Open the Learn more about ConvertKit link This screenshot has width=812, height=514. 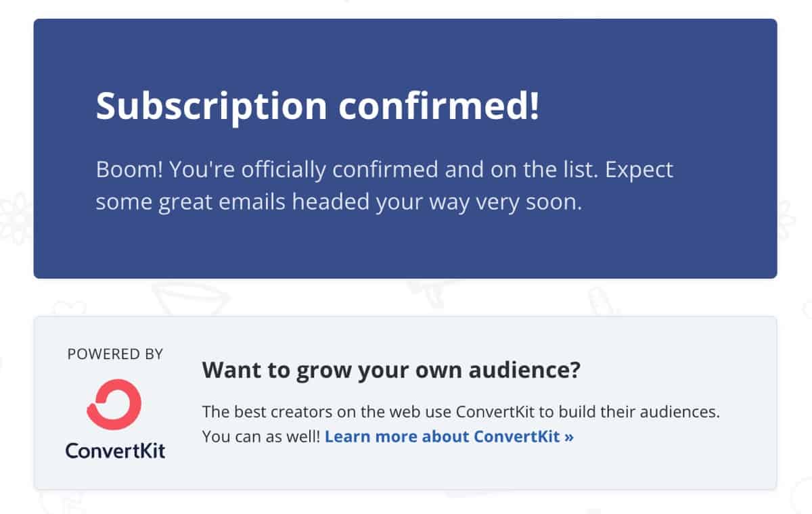(x=449, y=436)
